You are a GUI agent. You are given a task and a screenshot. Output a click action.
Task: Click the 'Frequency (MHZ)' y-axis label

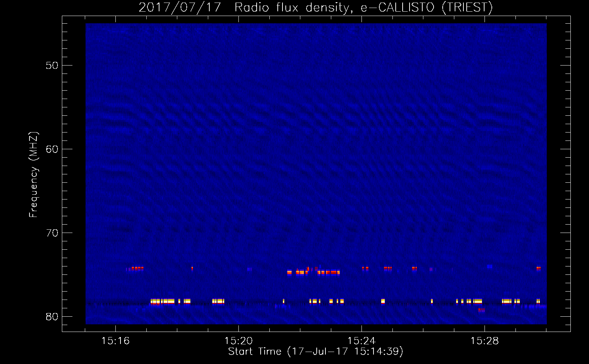coord(33,175)
